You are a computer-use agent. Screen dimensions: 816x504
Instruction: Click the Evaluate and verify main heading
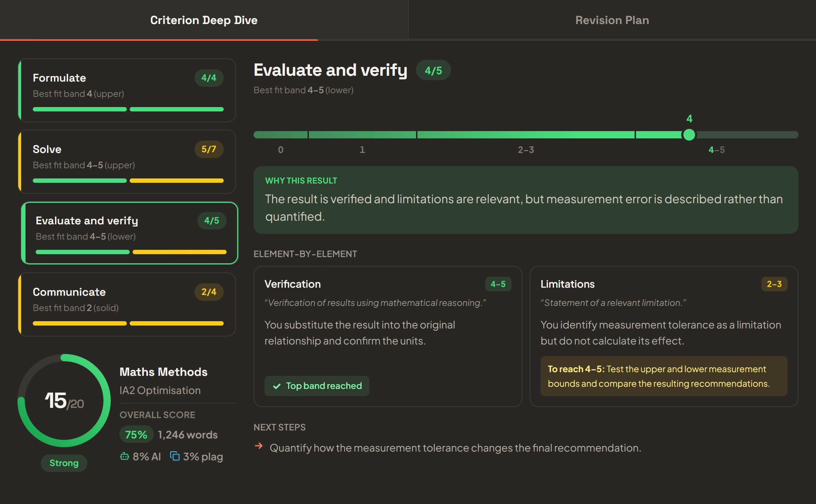pos(330,70)
